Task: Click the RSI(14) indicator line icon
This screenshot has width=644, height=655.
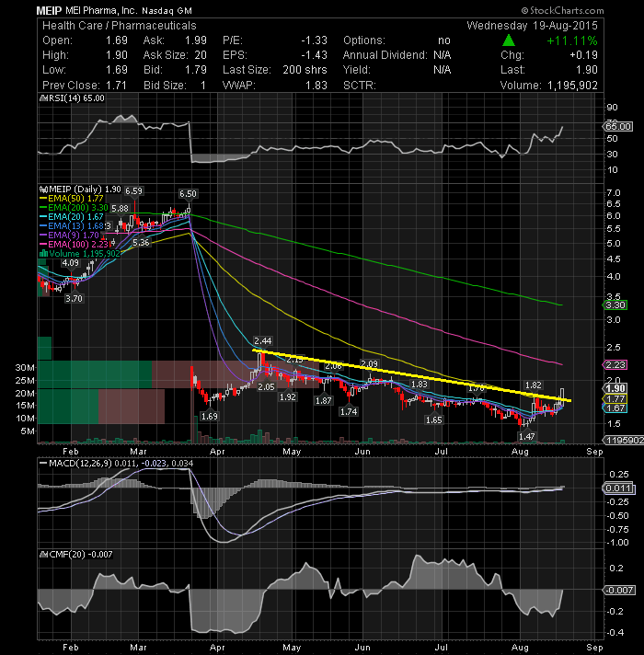Action: click(43, 98)
